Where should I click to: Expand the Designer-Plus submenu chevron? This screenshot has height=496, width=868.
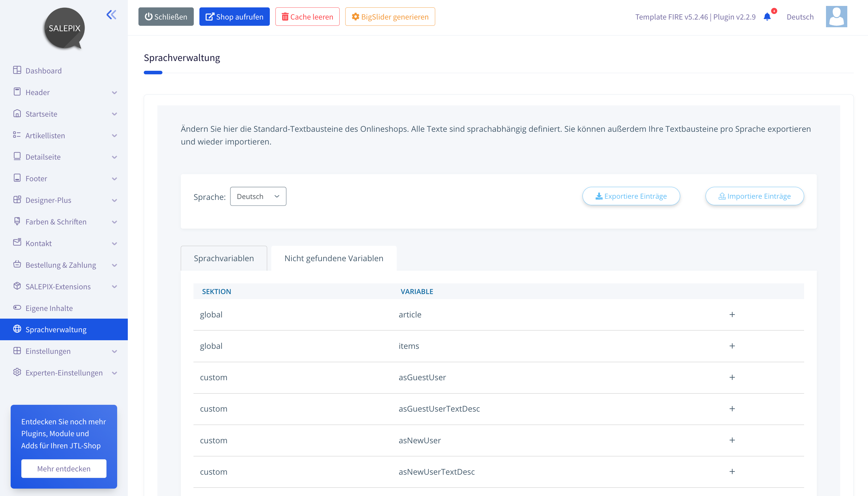click(114, 201)
